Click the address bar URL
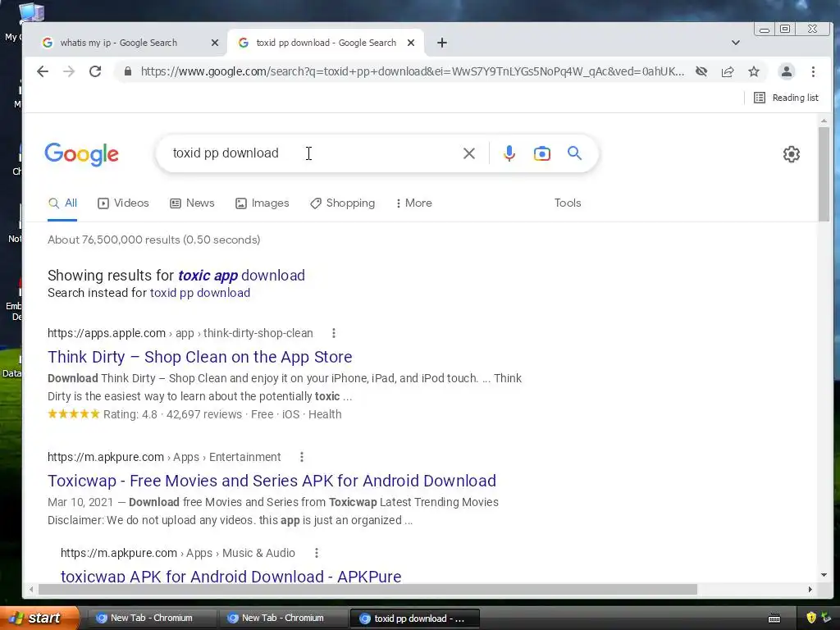This screenshot has width=840, height=630. [x=413, y=71]
